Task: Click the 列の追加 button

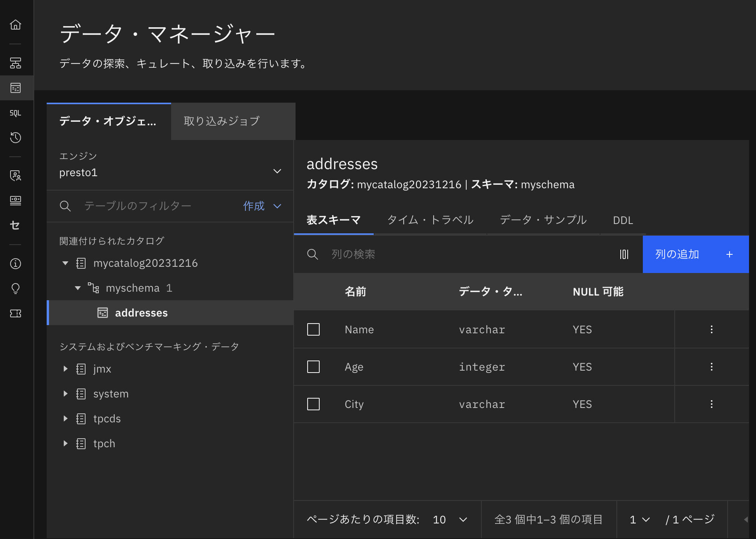Action: click(695, 254)
